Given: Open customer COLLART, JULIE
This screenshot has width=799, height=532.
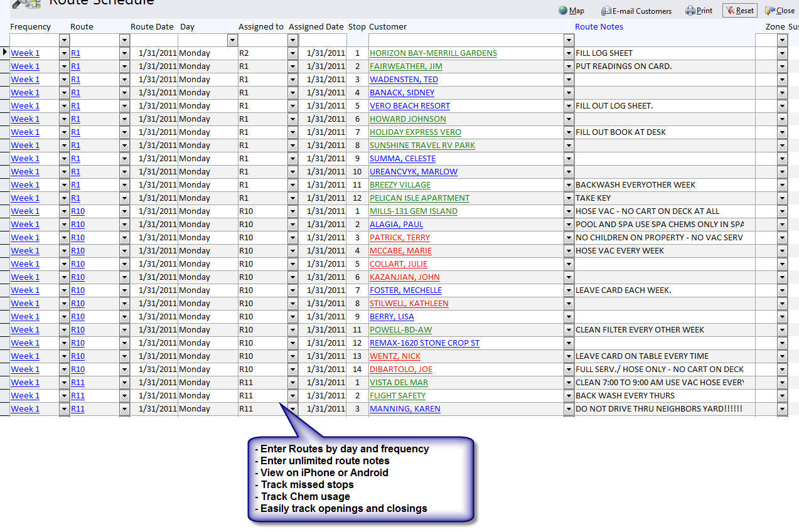Looking at the screenshot, I should [399, 264].
